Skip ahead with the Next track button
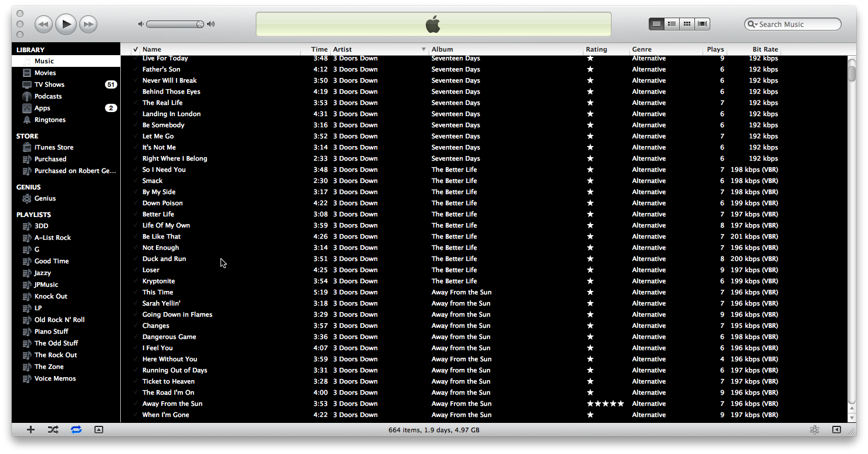This screenshot has height=454, width=868. pos(88,24)
